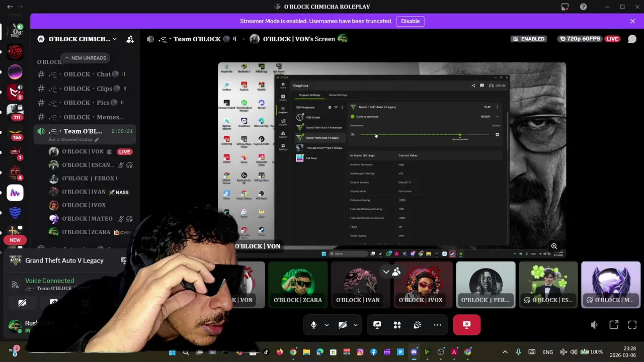Select the purple gradient sphere server icon
644x362 pixels.
click(x=15, y=72)
